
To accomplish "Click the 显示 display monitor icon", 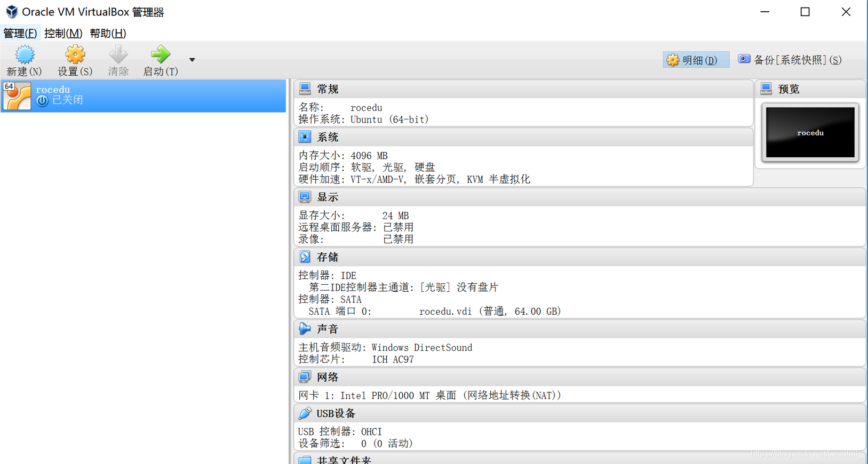I will coord(305,197).
